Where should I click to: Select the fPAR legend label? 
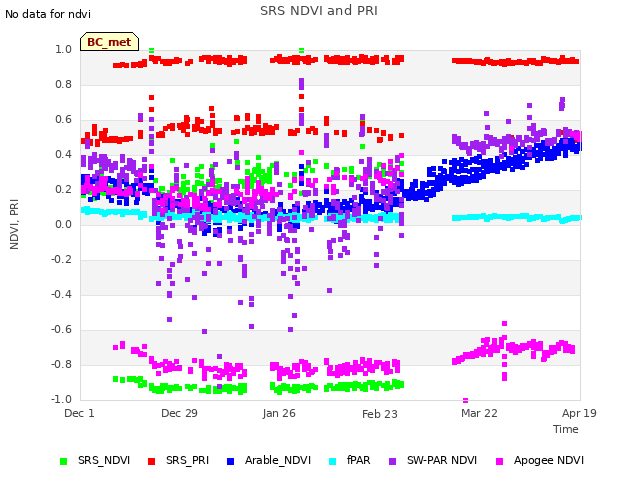coord(359,460)
